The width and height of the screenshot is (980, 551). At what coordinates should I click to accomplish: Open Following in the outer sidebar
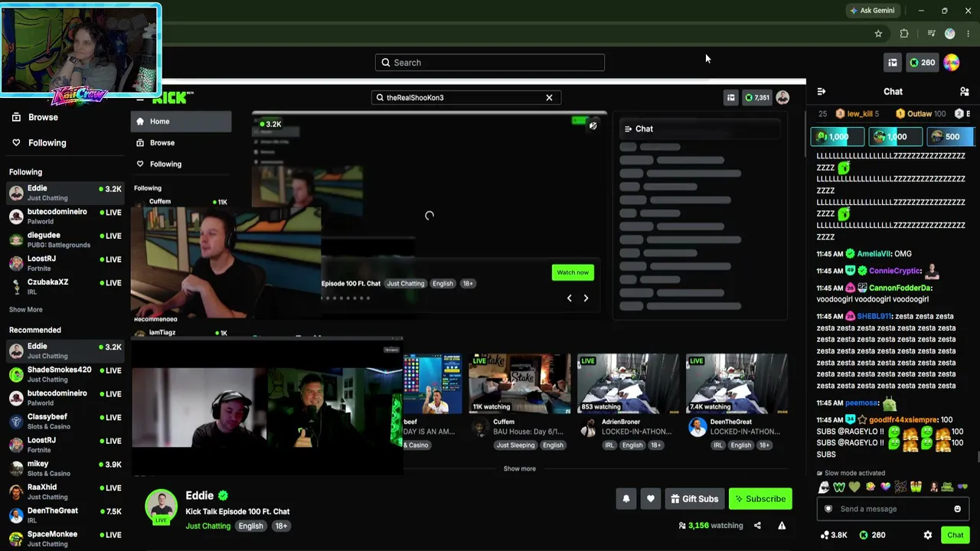[x=38, y=142]
